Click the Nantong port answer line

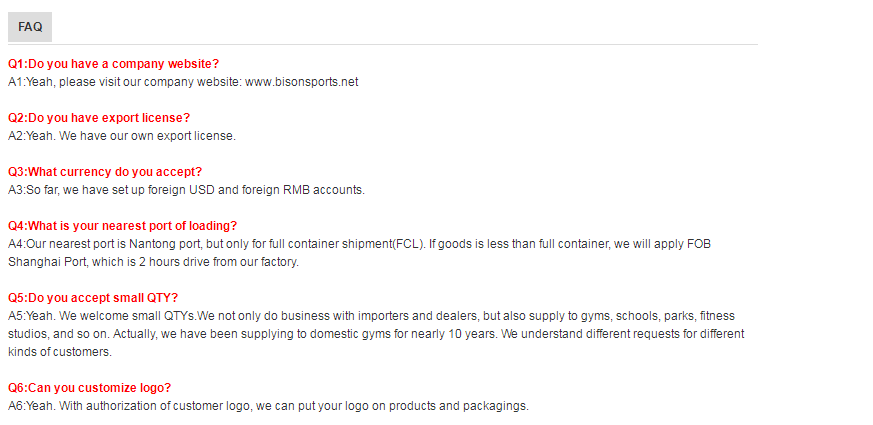point(359,243)
